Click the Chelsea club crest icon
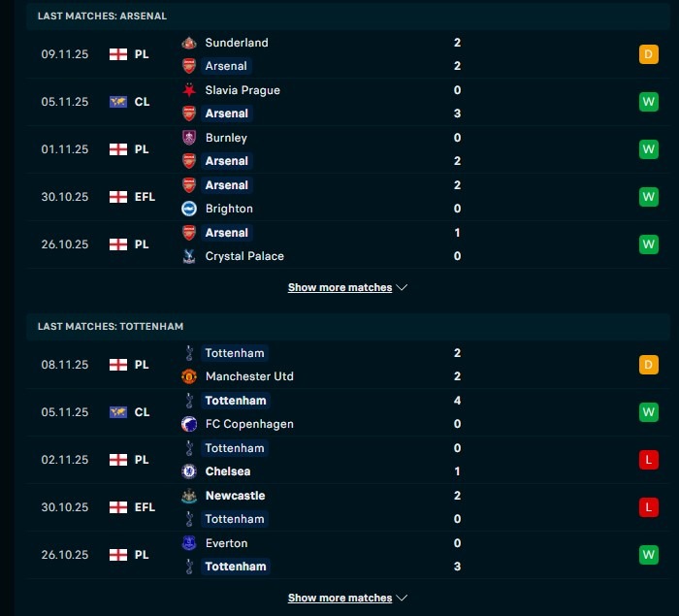The width and height of the screenshot is (679, 616). pyautogui.click(x=189, y=471)
